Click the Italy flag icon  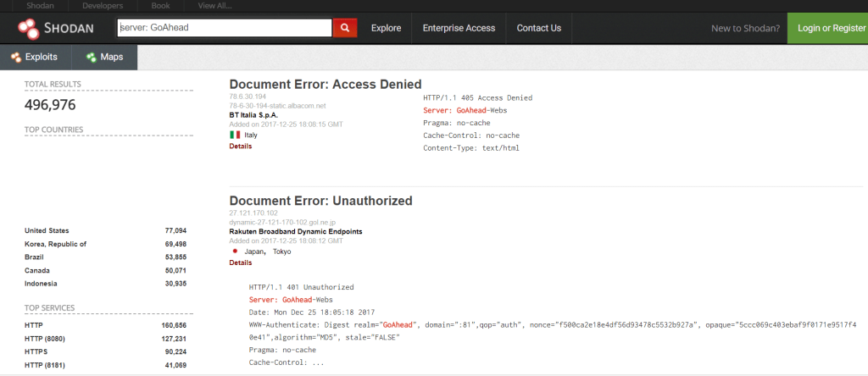tap(235, 135)
